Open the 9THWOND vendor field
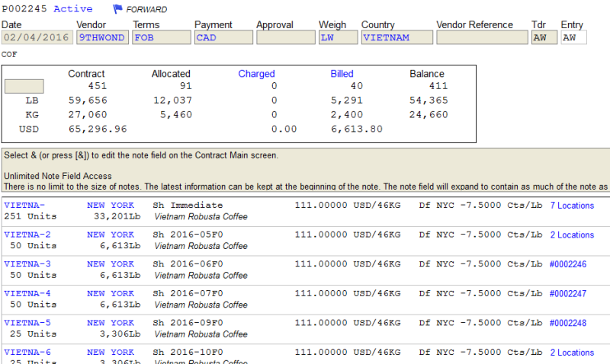The height and width of the screenshot is (364, 610). (102, 37)
